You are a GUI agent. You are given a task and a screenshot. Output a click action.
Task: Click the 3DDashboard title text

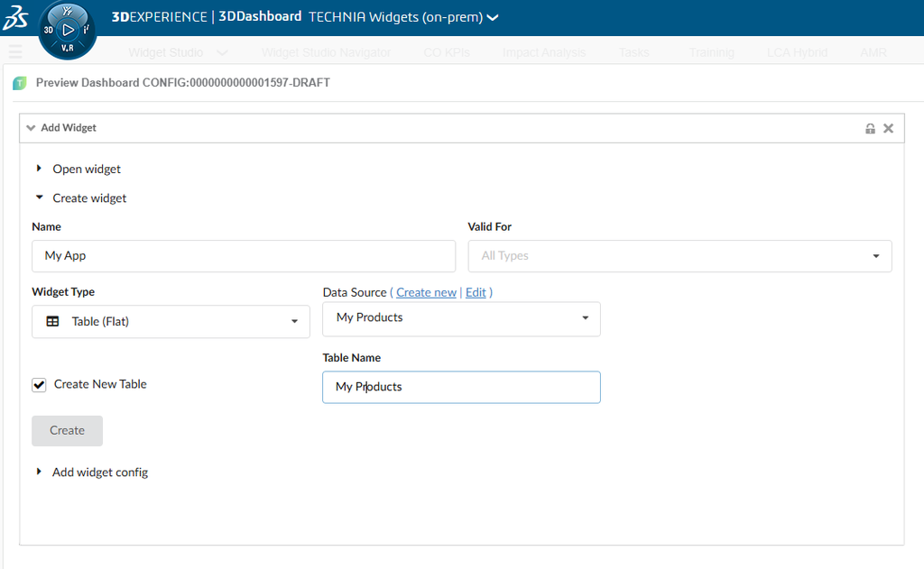click(x=260, y=16)
